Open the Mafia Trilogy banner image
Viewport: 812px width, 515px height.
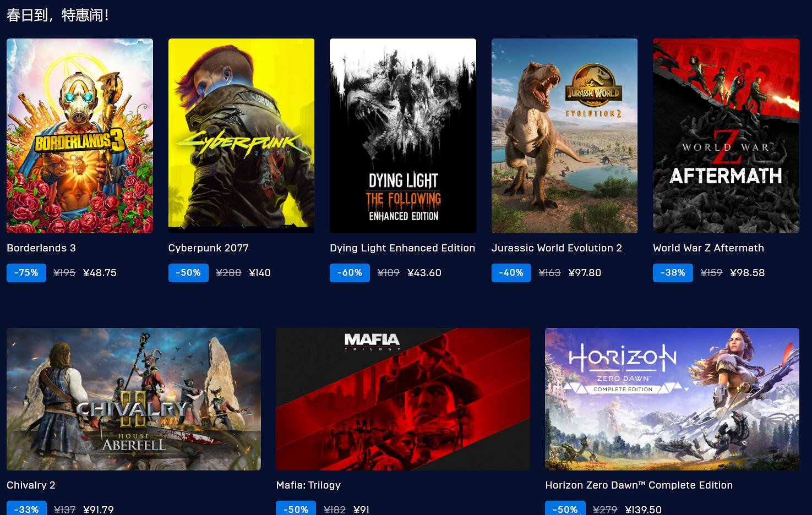[403, 399]
